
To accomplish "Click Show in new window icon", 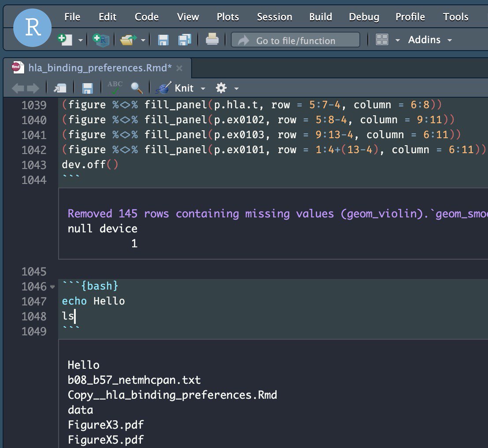I will click(x=60, y=88).
